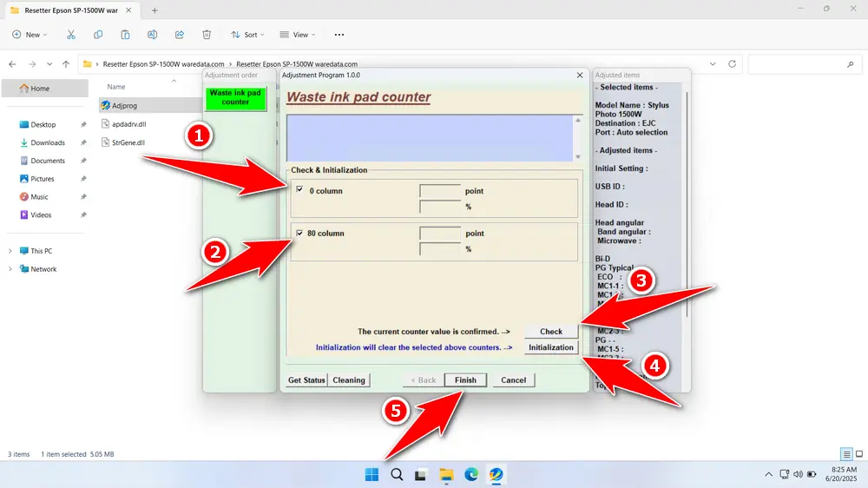Open Music in the navigation pane

tap(39, 196)
